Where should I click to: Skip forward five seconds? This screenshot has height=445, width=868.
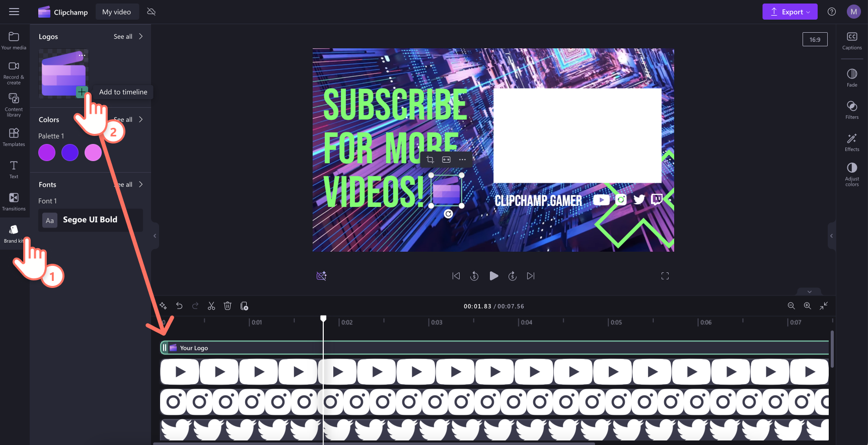tap(513, 276)
